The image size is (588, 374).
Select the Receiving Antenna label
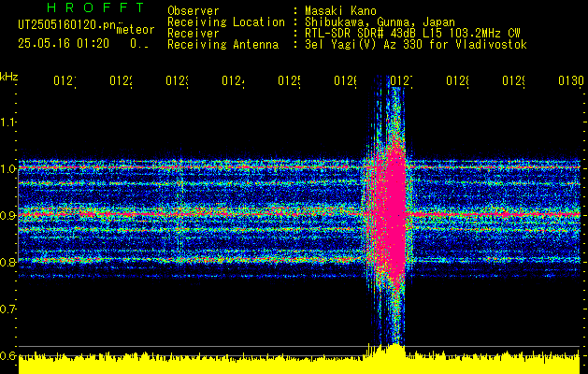222,45
